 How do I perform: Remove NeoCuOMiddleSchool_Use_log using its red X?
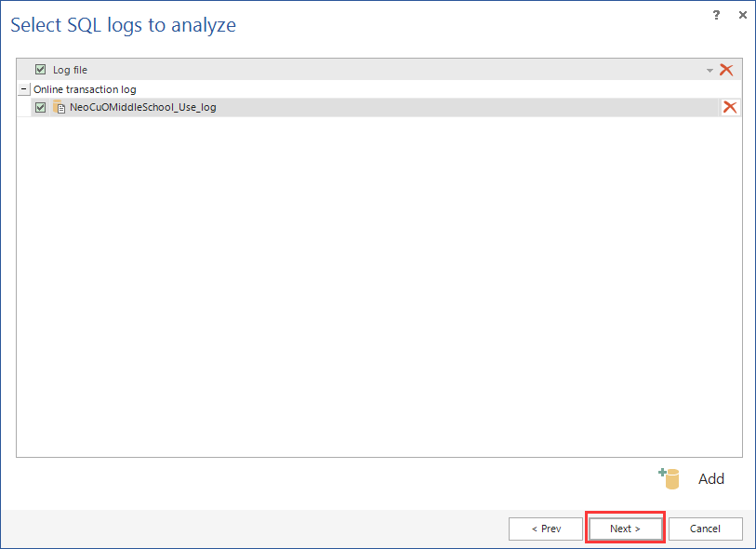pos(728,106)
